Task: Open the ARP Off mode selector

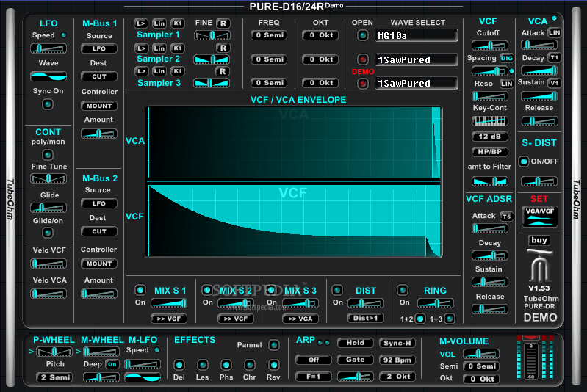Action: 314,360
